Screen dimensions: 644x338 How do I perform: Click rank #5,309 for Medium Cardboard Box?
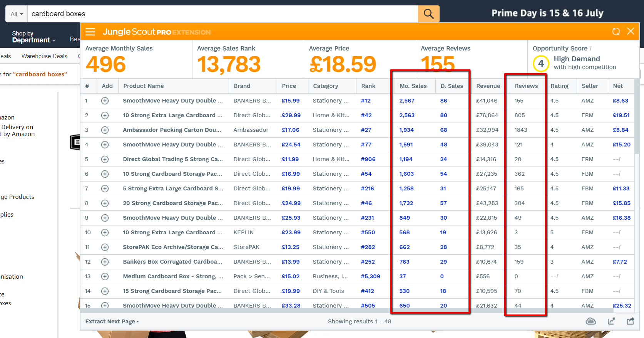coord(370,276)
